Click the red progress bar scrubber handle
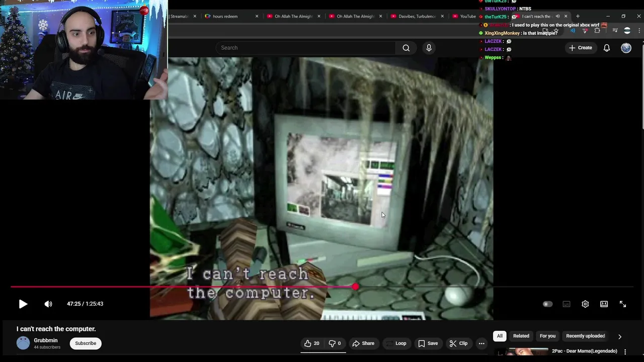644x362 pixels. coord(356,287)
